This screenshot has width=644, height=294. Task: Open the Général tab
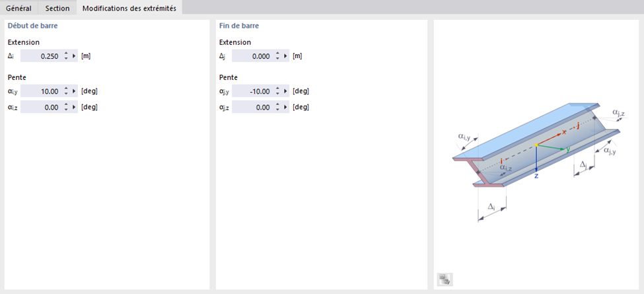point(19,8)
